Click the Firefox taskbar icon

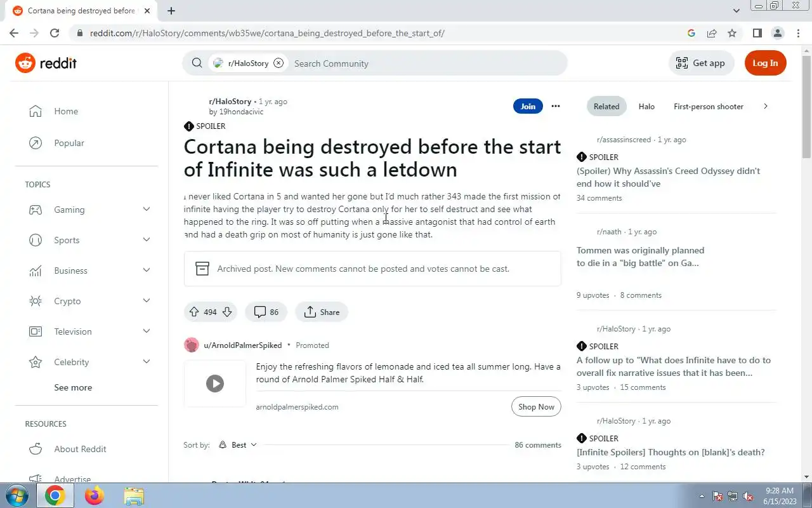click(95, 495)
